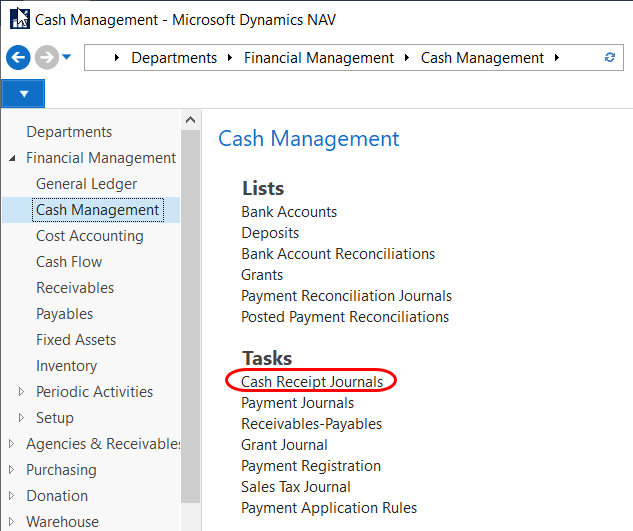The height and width of the screenshot is (531, 633).
Task: Expand the Periodic Activities node
Action: (22, 392)
